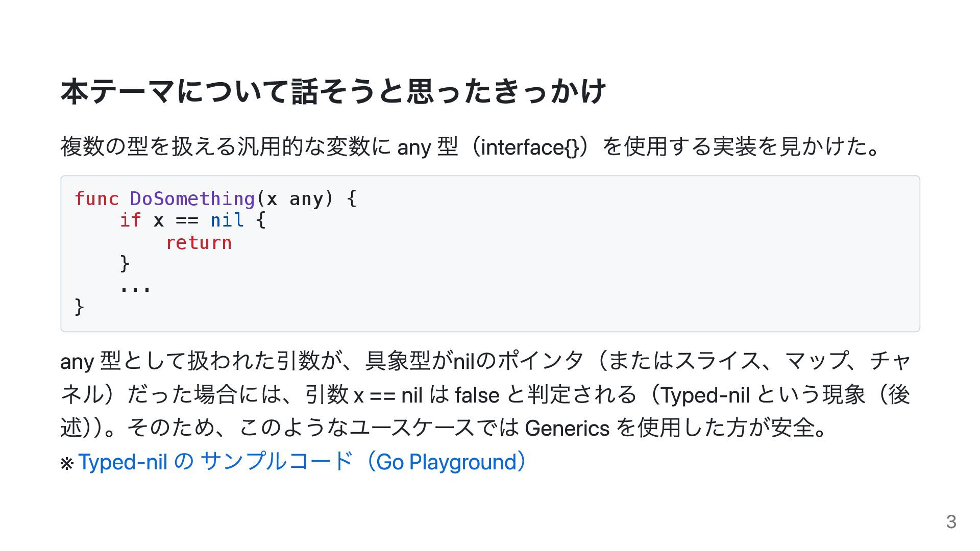Click the return keyword in code block
The width and height of the screenshot is (980, 551).
[x=199, y=243]
